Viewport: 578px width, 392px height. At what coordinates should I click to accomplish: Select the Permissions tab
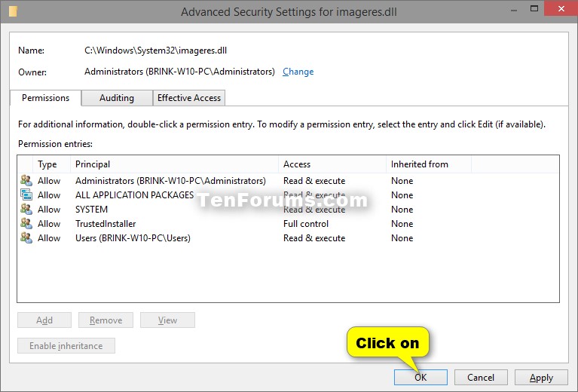[45, 98]
